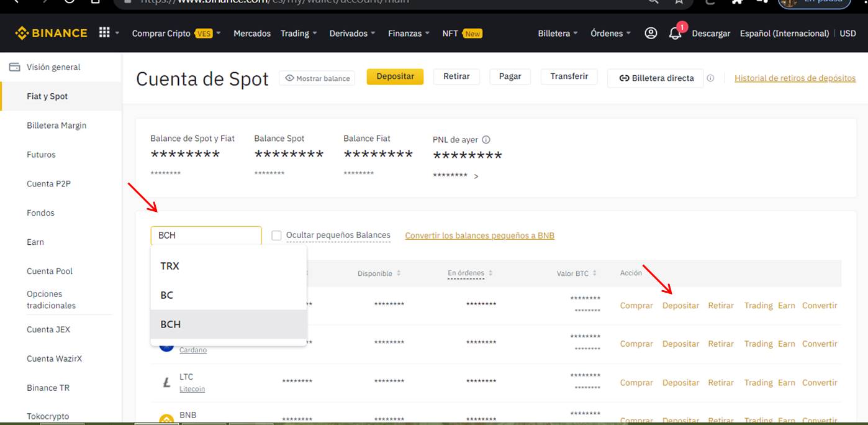The width and height of the screenshot is (868, 425).
Task: Open Mercados in top navigation
Action: [252, 34]
